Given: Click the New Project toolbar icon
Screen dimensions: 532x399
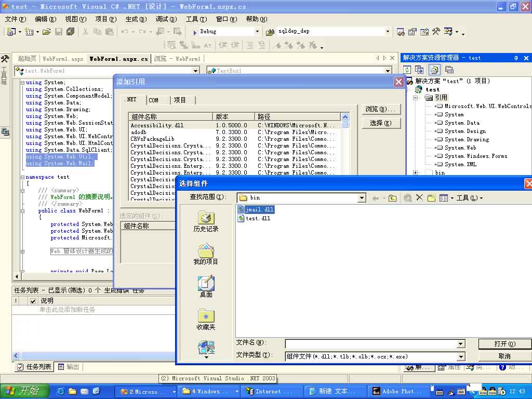Looking at the screenshot, I should [11, 32].
